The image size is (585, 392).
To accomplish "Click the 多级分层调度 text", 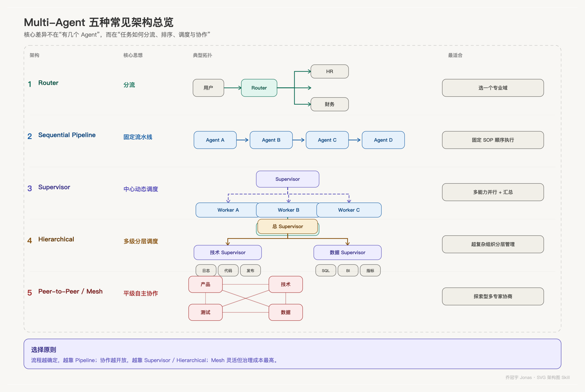I will click(141, 241).
